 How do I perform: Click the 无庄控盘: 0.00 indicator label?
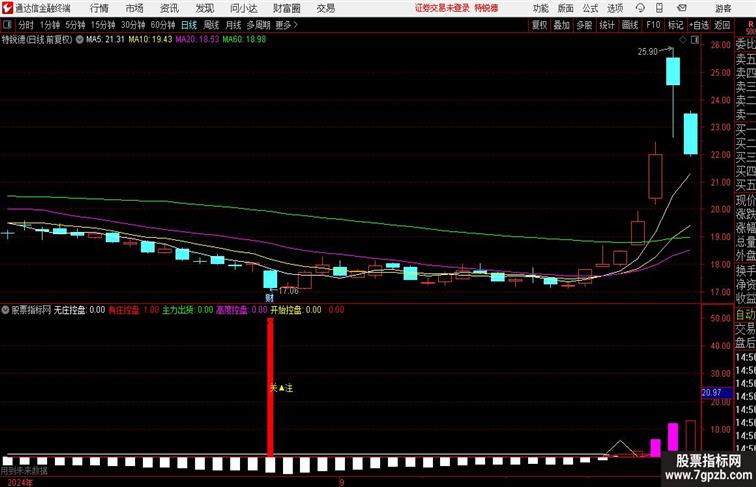[79, 310]
